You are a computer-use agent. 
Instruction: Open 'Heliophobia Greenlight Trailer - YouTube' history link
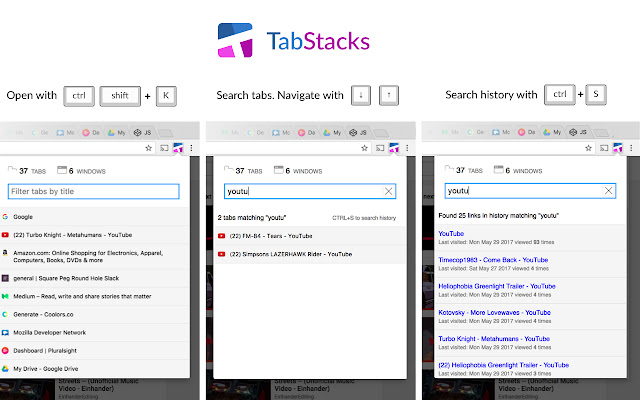coord(497,286)
